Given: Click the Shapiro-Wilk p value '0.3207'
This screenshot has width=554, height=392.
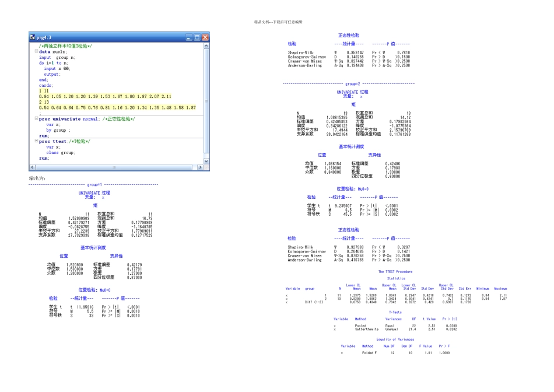Looking at the screenshot, I should click(x=404, y=247).
